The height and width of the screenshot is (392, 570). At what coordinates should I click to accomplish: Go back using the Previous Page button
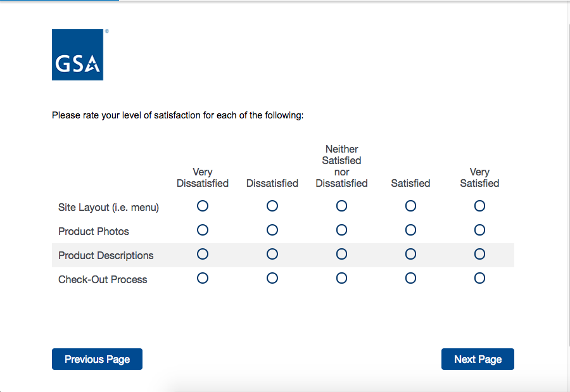point(97,359)
